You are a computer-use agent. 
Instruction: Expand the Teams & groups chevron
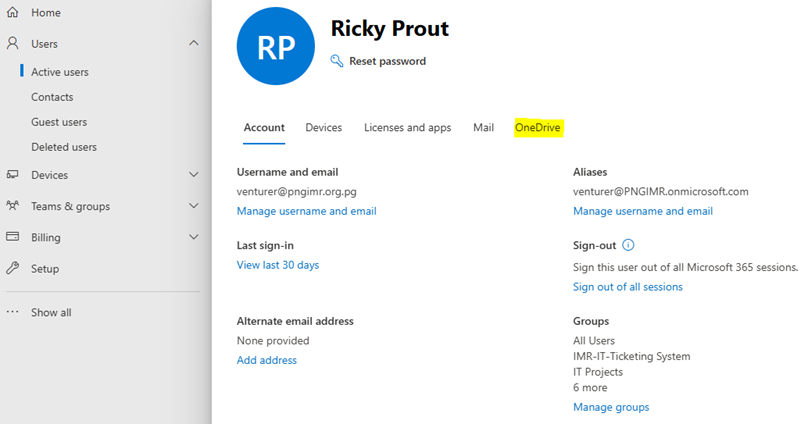(x=194, y=206)
